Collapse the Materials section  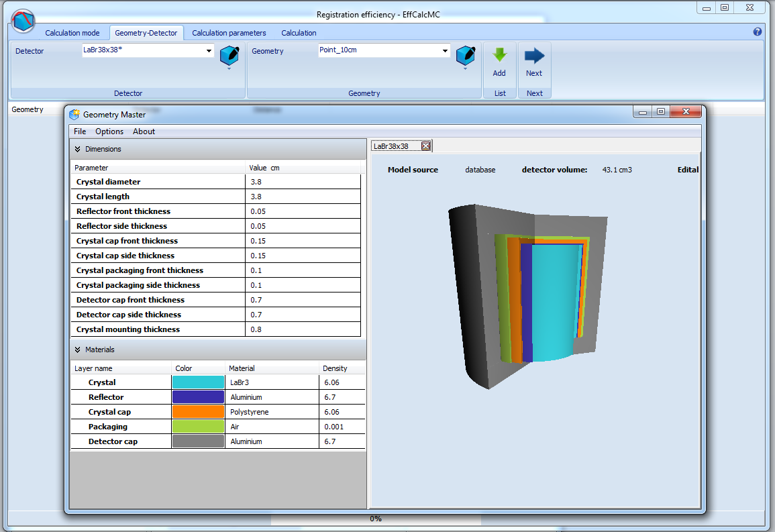click(78, 350)
